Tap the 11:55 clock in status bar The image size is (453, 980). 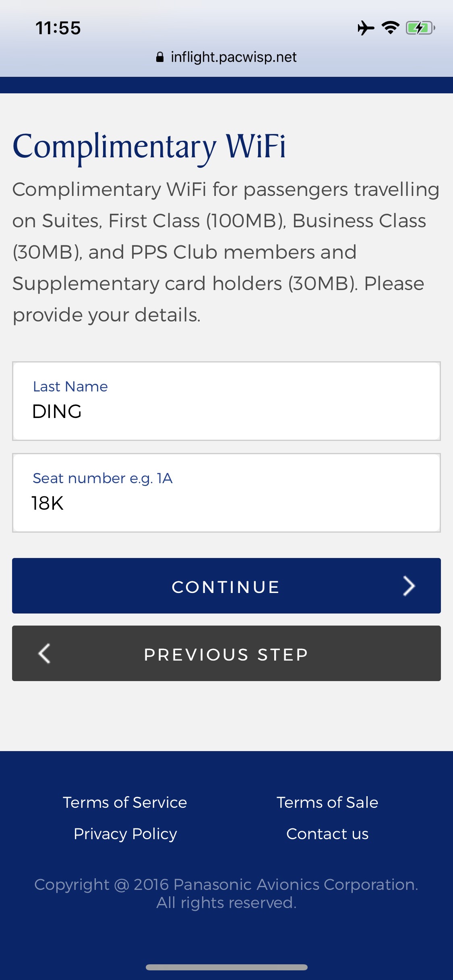pos(58,28)
